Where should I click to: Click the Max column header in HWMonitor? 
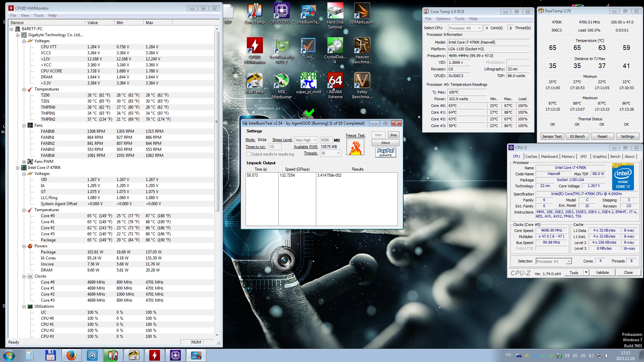tap(158, 22)
